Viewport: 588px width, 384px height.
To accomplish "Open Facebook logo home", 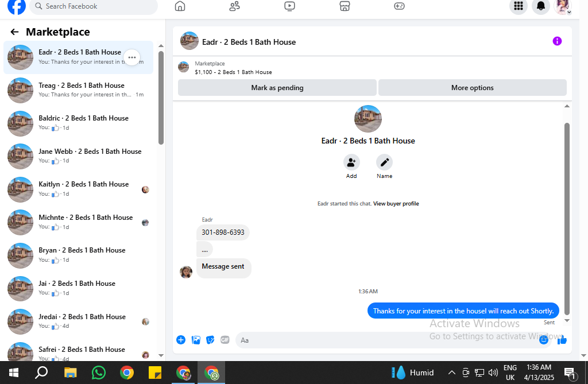I will pyautogui.click(x=17, y=6).
